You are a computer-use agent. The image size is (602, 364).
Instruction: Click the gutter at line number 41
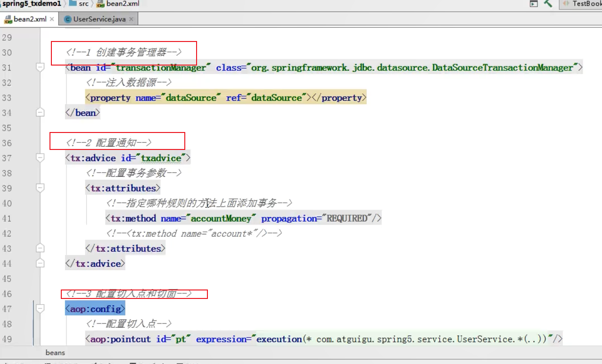[x=7, y=218]
